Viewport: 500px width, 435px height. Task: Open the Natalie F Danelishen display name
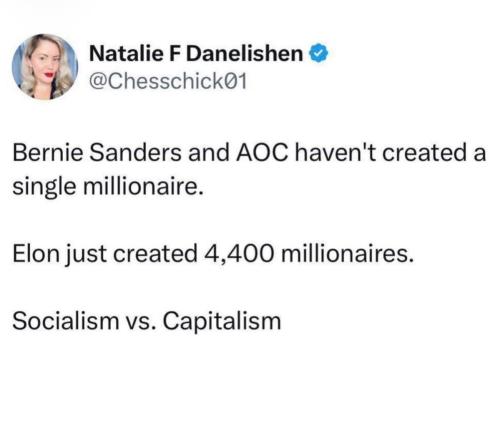196,54
